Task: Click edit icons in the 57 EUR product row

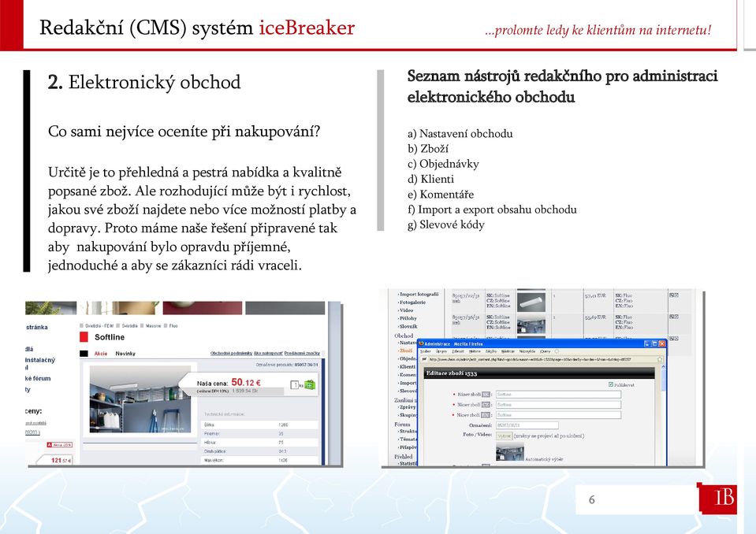Action: 674,295
